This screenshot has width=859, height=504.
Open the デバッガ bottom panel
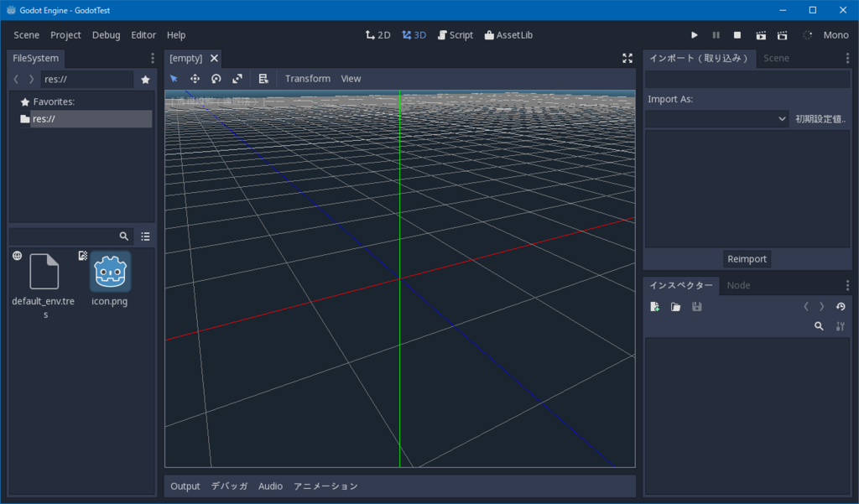tap(229, 486)
